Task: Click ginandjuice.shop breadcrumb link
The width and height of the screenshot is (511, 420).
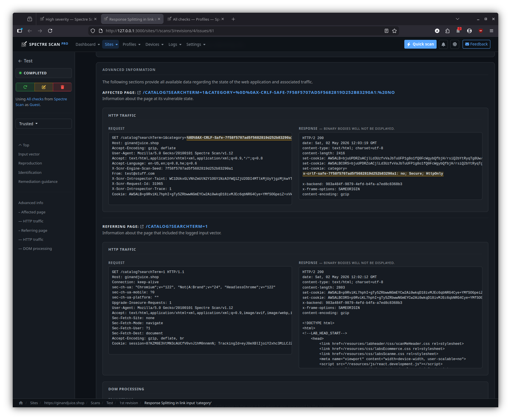Action: click(64, 403)
